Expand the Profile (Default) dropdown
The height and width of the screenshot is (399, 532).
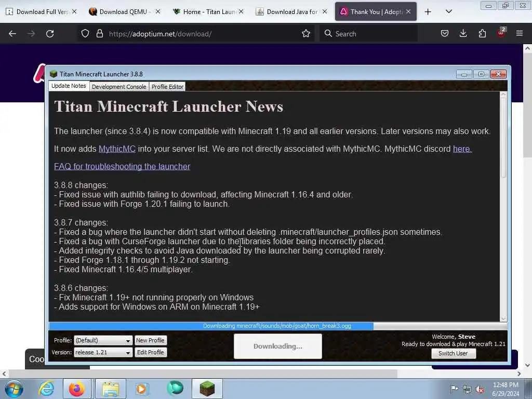[103, 340]
